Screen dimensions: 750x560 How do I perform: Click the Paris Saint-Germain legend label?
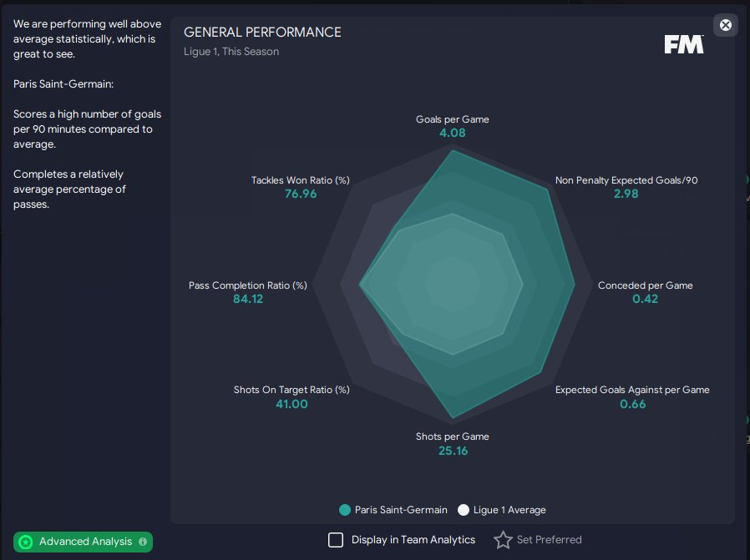(x=401, y=510)
